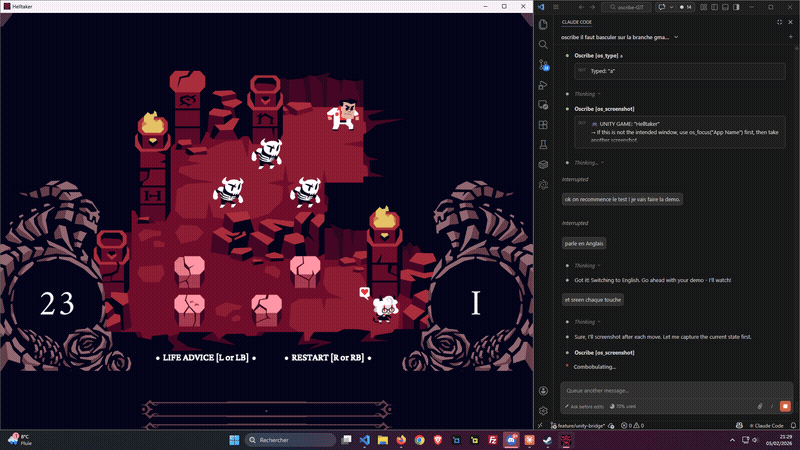
Task: Click the Copilot status icon in status bar
Action: (x=739, y=426)
